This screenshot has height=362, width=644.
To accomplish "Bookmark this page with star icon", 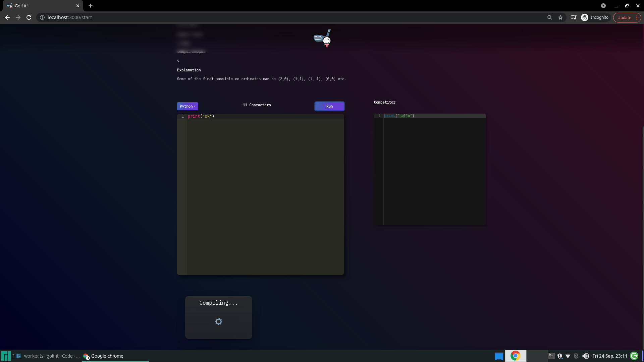I will 560,17.
